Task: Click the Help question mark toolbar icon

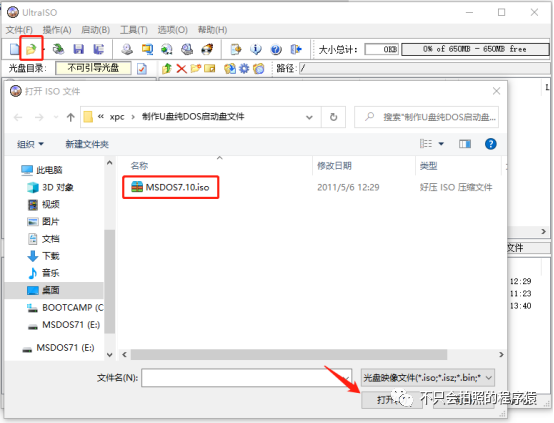Action: tap(276, 49)
